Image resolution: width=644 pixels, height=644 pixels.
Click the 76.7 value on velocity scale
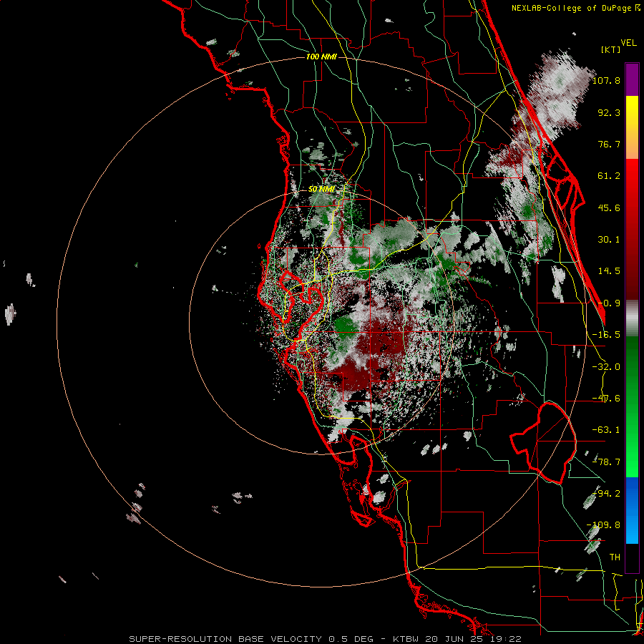point(609,144)
